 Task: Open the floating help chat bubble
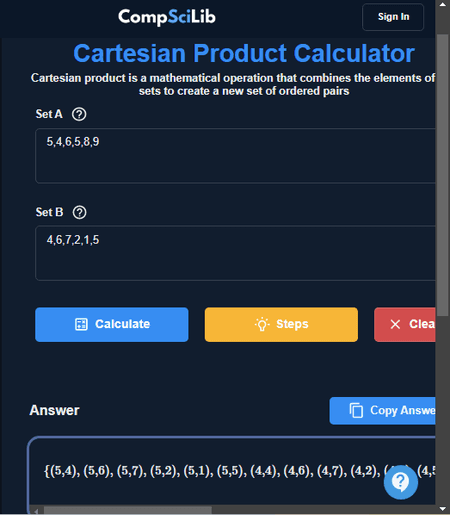[401, 482]
